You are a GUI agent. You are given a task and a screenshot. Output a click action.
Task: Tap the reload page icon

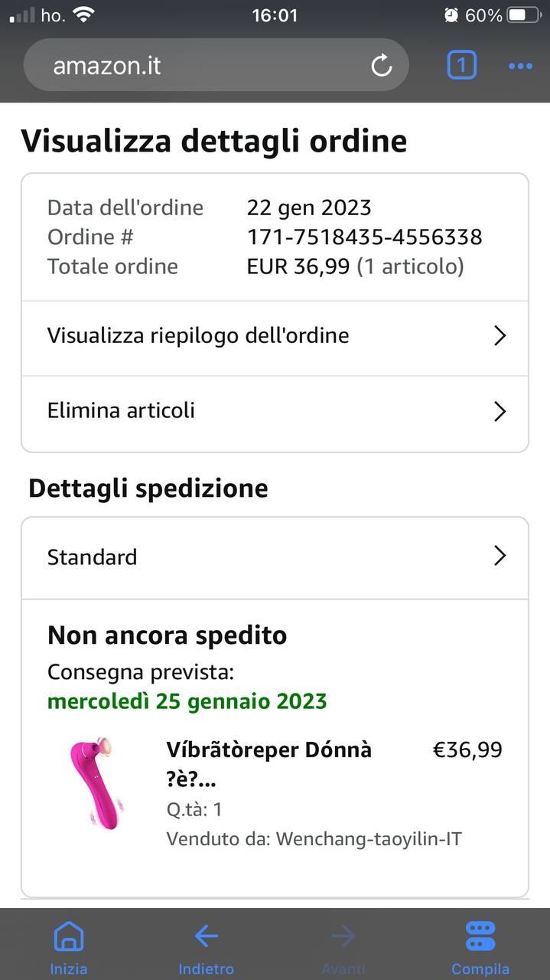point(382,66)
